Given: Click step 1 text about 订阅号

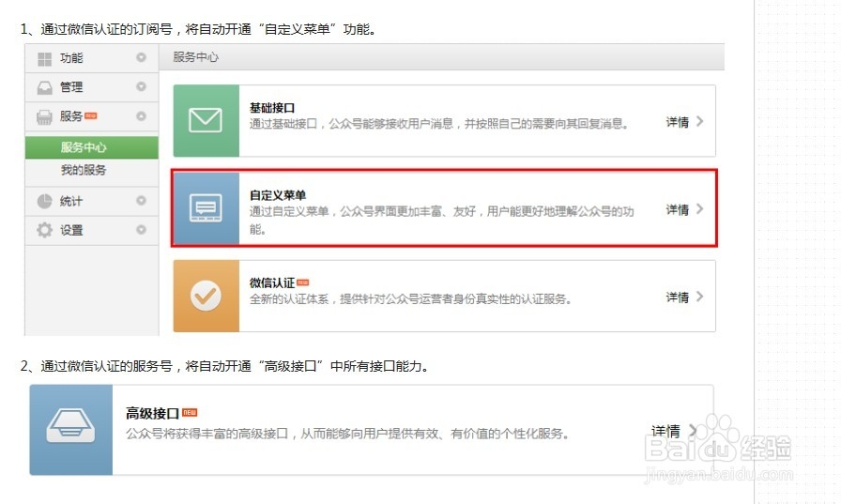Looking at the screenshot, I should tap(198, 29).
